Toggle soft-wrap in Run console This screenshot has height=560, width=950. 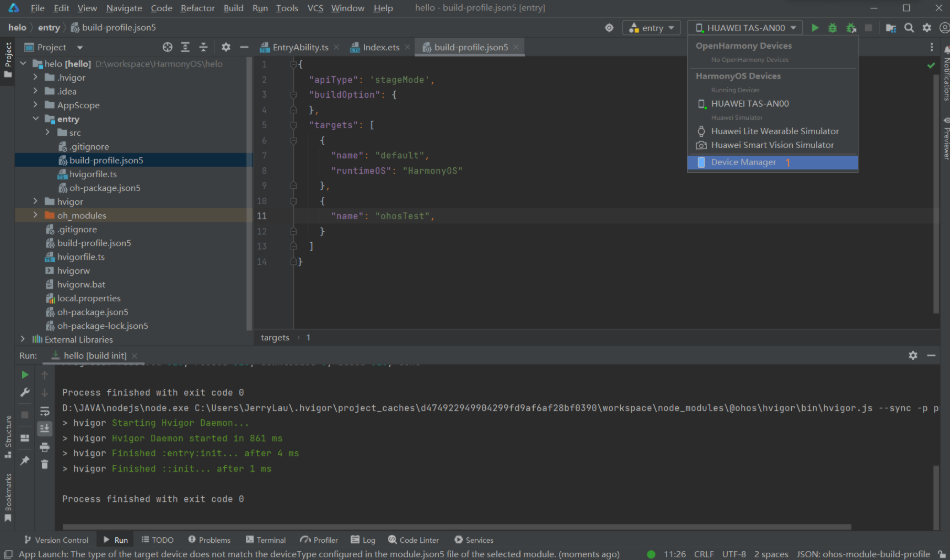44,410
